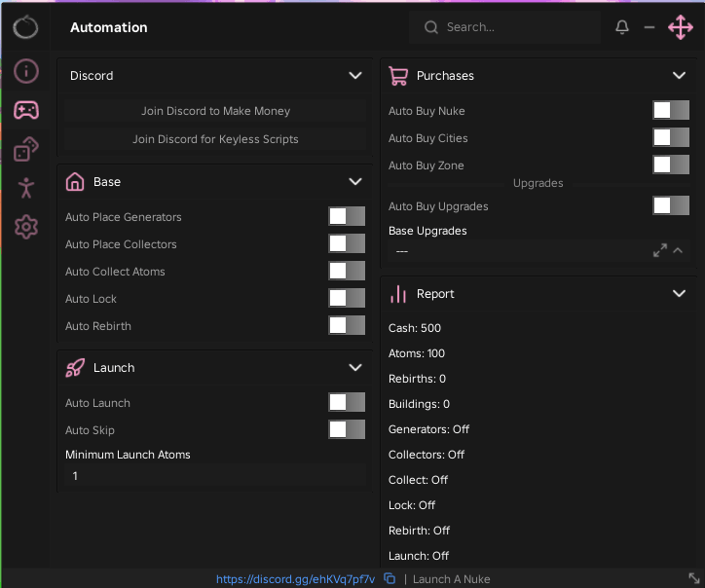The width and height of the screenshot is (705, 588).
Task: Toggle Auto Buy Cities
Action: click(x=670, y=137)
